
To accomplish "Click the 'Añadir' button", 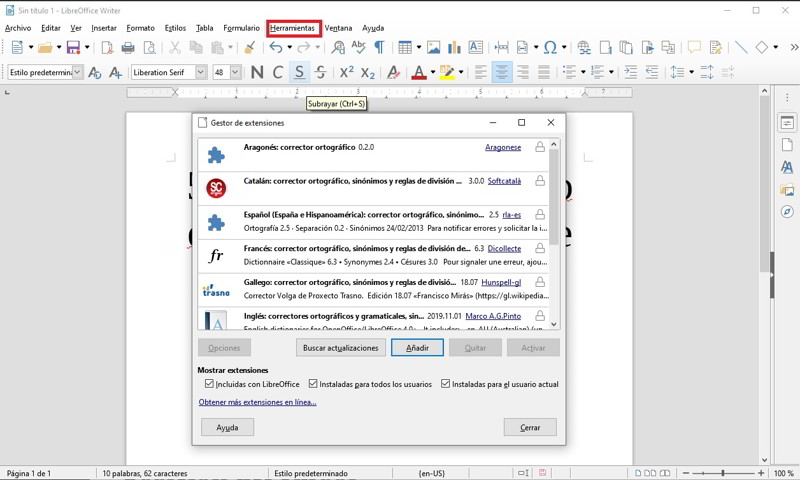I will (417, 348).
